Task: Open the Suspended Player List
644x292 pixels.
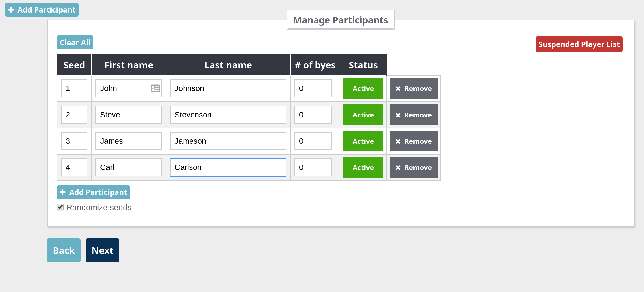Action: [x=579, y=44]
